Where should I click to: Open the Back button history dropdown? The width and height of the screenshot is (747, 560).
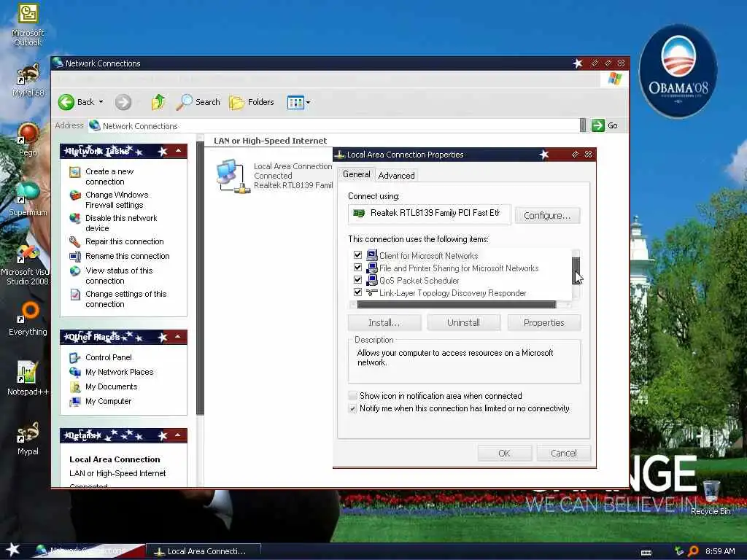tap(101, 102)
